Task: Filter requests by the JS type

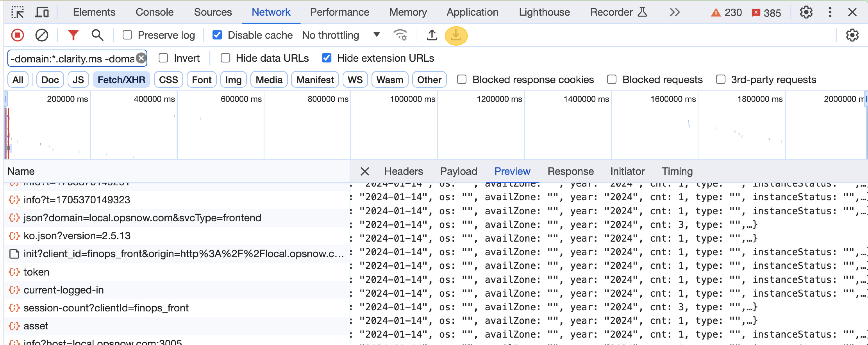Action: (78, 80)
